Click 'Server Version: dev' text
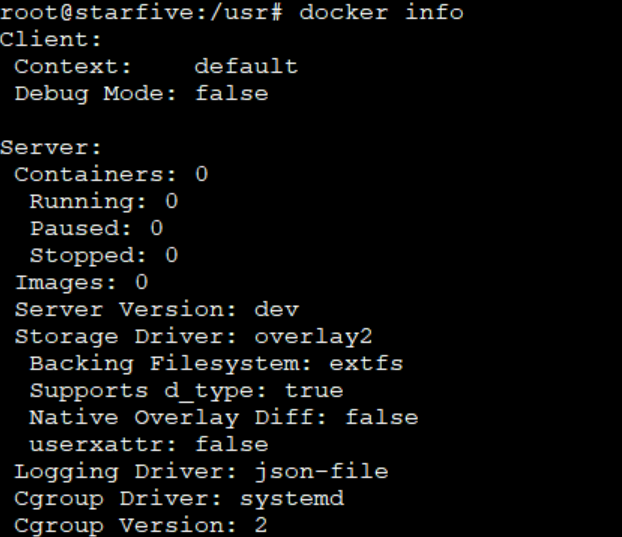Screen dimensions: 622x537 tap(156, 310)
